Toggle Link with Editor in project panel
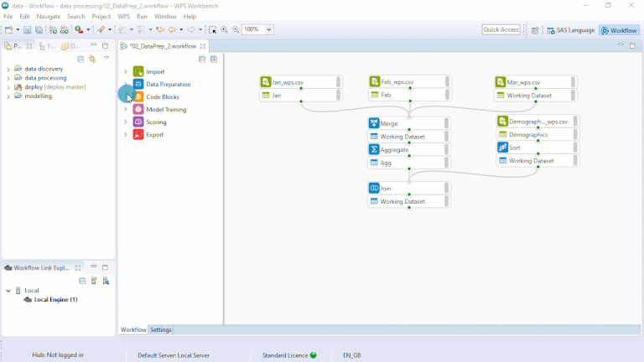 pos(92,59)
